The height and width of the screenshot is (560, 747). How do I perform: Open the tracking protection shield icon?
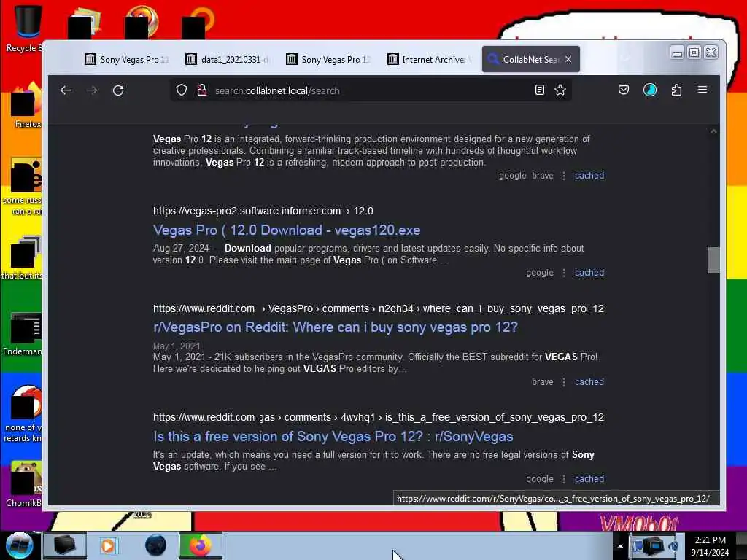(182, 90)
